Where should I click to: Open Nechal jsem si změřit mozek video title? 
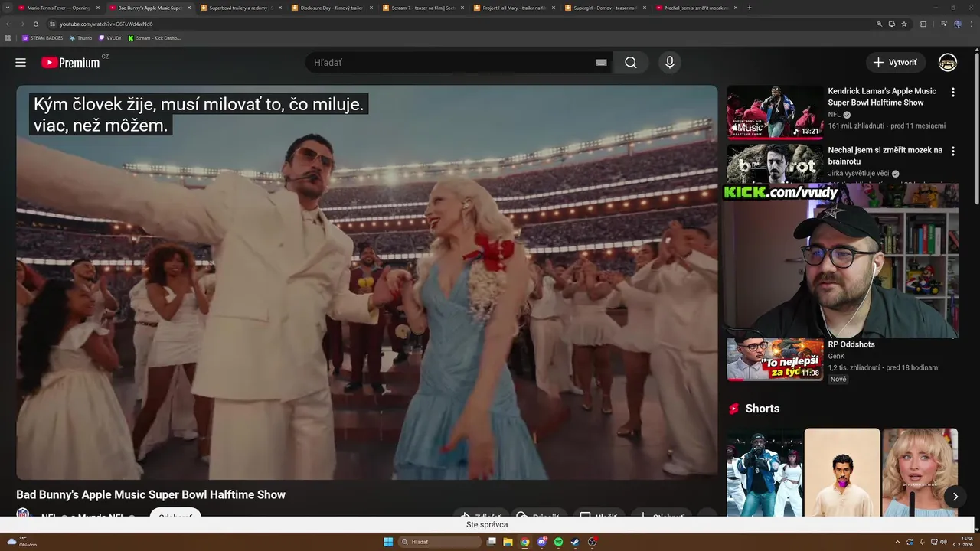click(x=885, y=156)
